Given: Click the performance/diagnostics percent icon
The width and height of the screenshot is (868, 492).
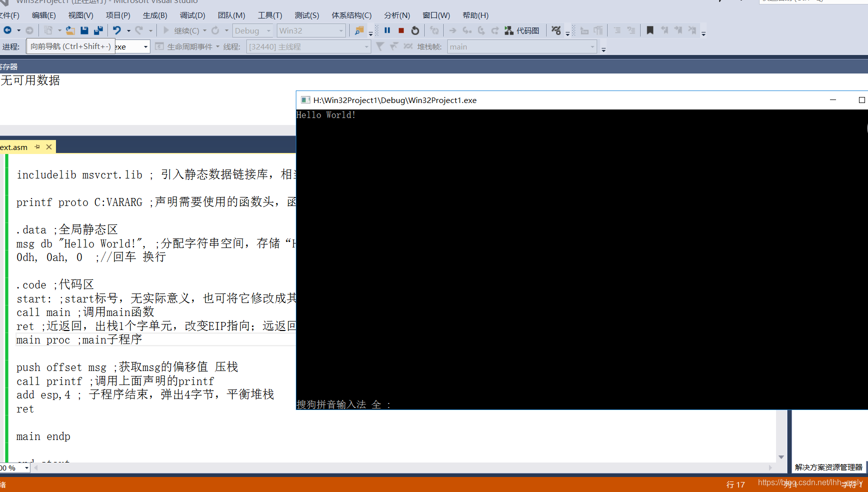Looking at the screenshot, I should click(556, 30).
